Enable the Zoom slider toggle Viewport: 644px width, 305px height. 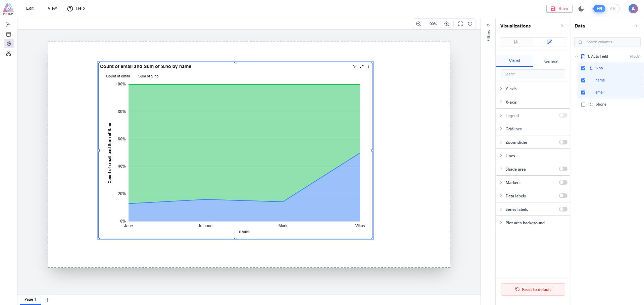click(563, 142)
